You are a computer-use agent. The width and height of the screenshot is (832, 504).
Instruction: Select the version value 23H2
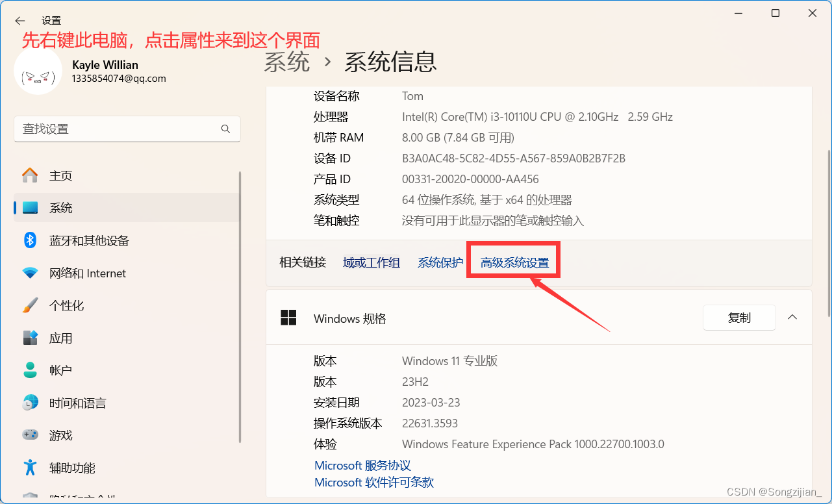pos(416,382)
